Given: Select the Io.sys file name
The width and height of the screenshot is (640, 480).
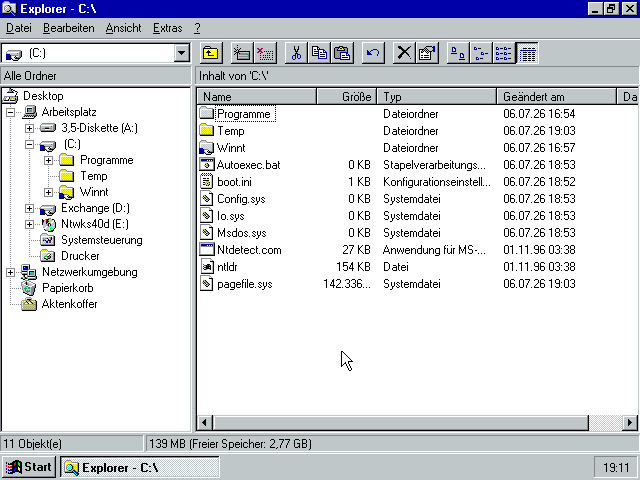Looking at the screenshot, I should [x=231, y=216].
